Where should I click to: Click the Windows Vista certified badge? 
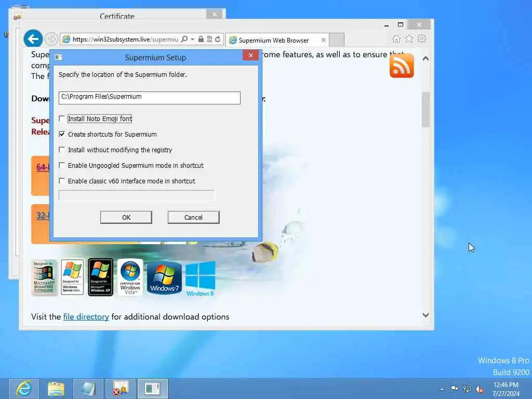click(x=130, y=277)
